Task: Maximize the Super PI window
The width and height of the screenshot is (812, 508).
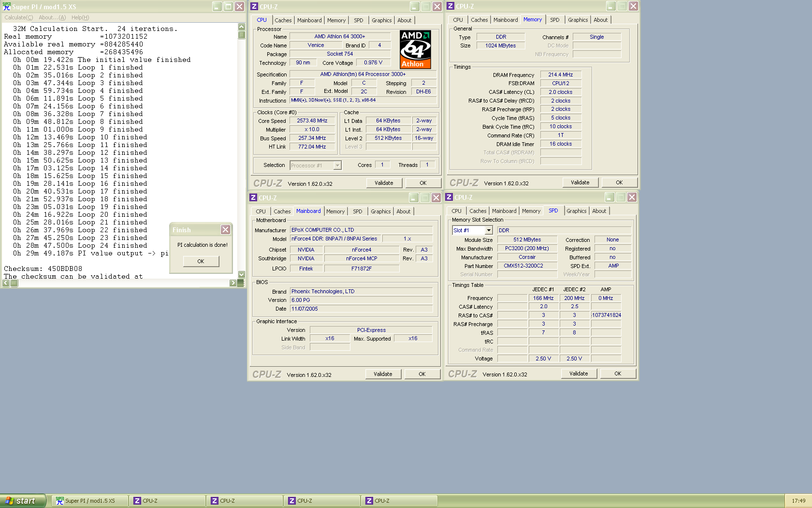Action: pyautogui.click(x=228, y=6)
